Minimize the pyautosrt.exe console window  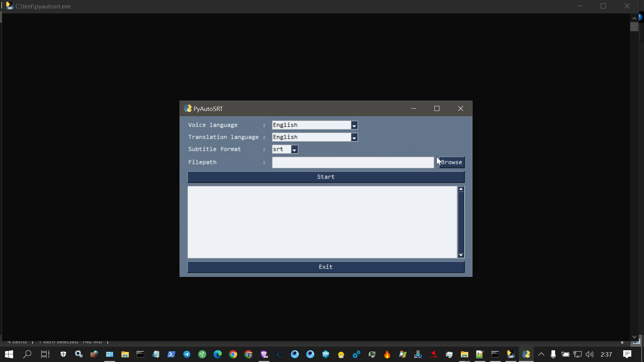pos(580,6)
